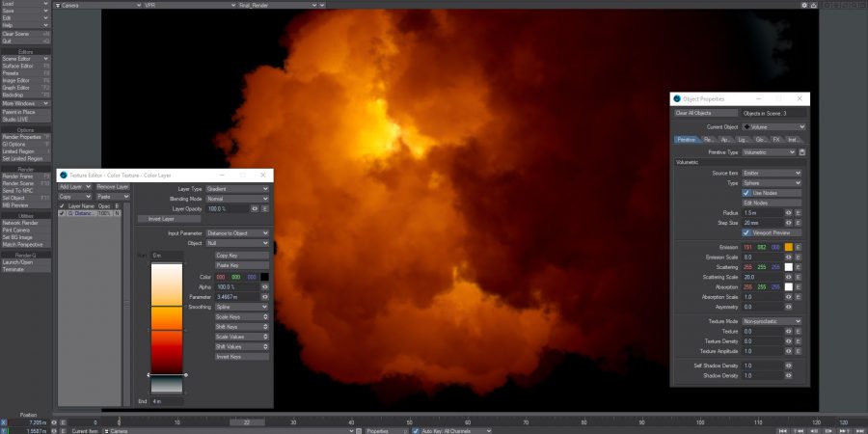Click the eye icon next to Texture Density
The image size is (868, 434).
coord(789,341)
